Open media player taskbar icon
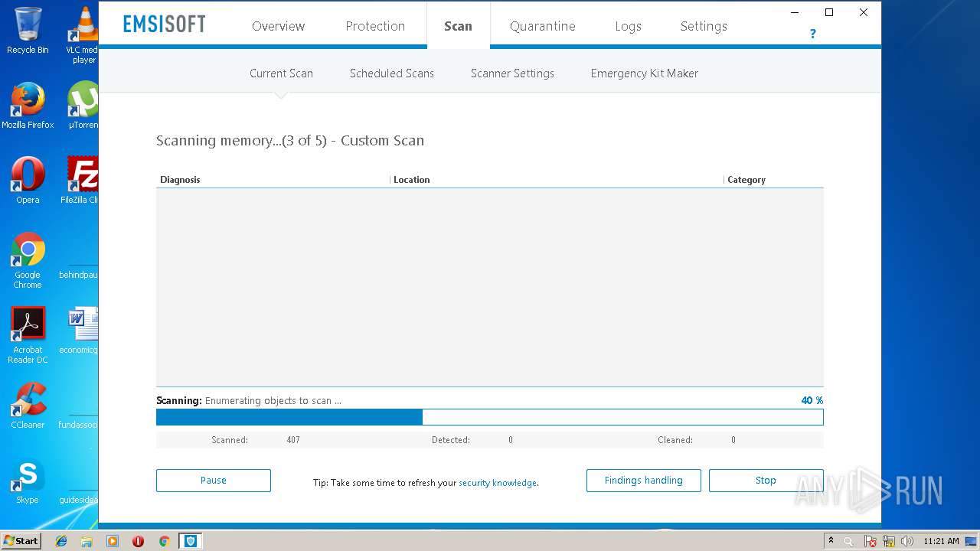The width and height of the screenshot is (980, 551). (x=113, y=541)
